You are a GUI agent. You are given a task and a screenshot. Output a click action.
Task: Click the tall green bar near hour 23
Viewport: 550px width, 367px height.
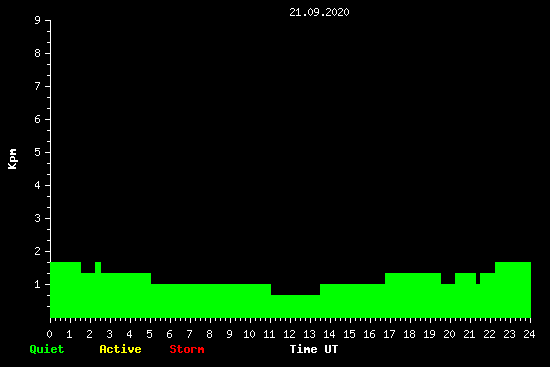tap(513, 290)
